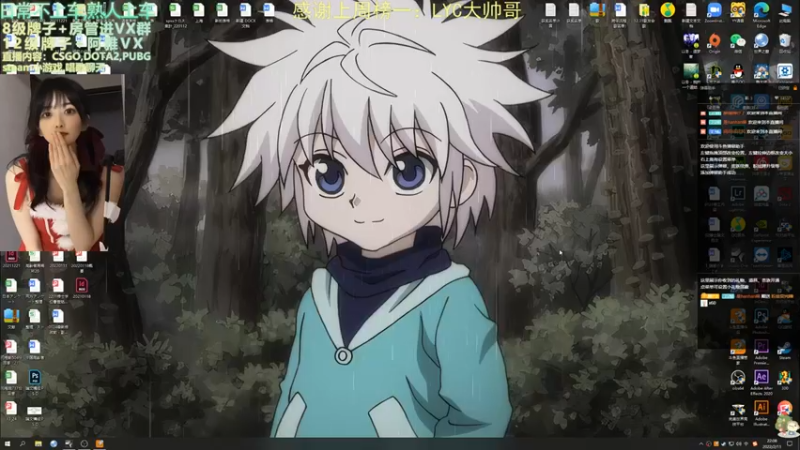
Task: Open the Windows Start menu
Action: click(7, 444)
